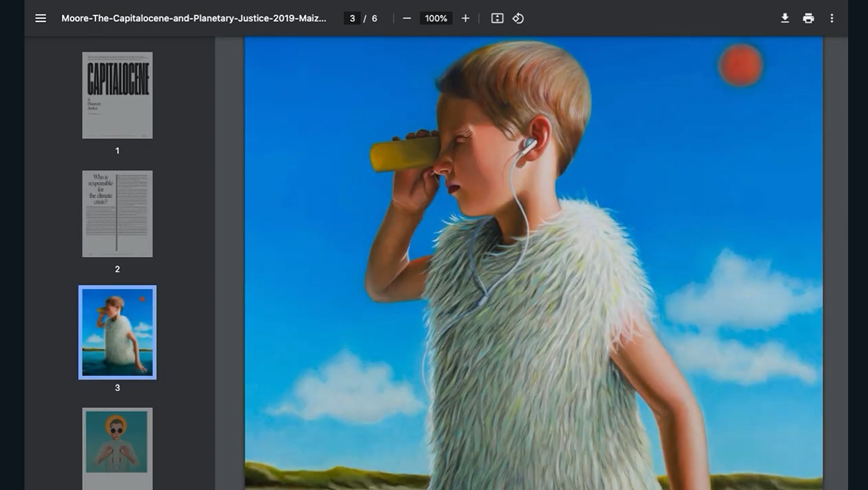
Task: Download the PDF file
Action: click(x=784, y=18)
